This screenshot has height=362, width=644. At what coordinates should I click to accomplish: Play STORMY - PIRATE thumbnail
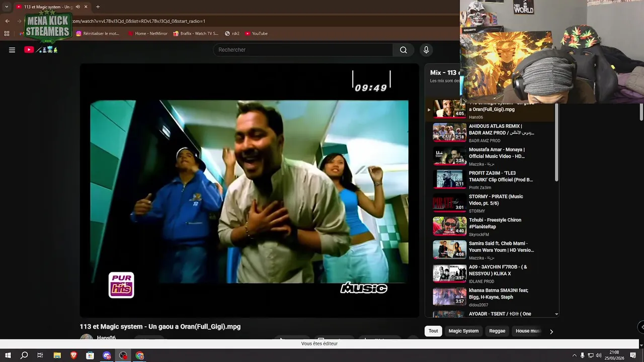click(x=449, y=203)
